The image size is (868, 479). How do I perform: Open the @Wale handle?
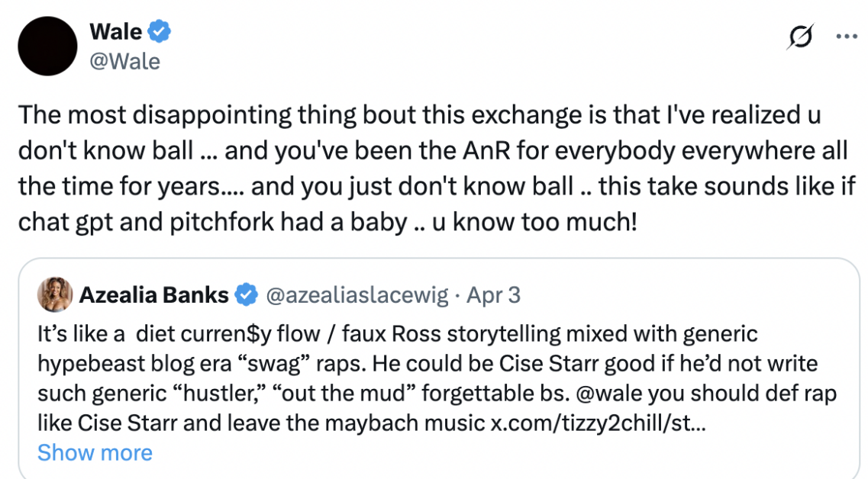coord(124,61)
